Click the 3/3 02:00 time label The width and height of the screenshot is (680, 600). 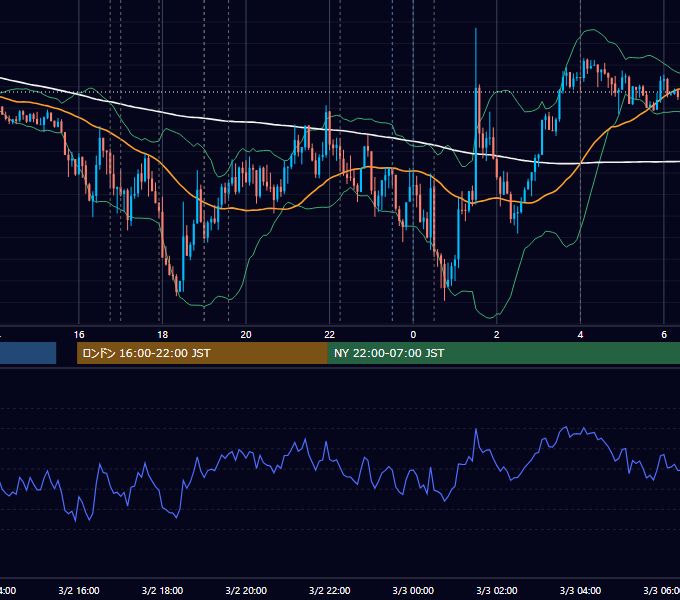tap(497, 590)
